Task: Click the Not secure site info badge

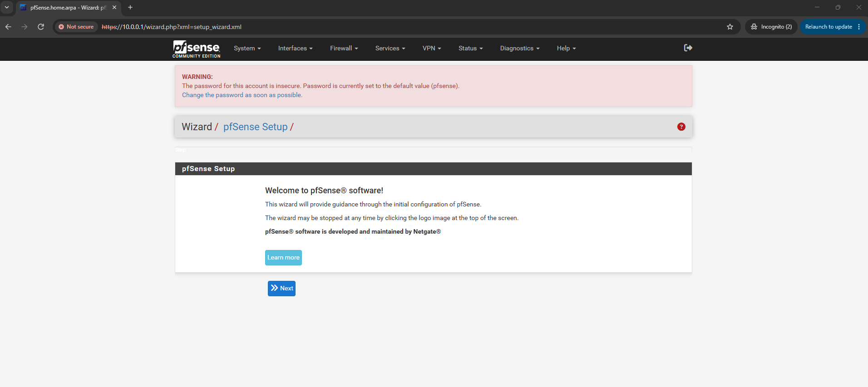Action: point(76,27)
